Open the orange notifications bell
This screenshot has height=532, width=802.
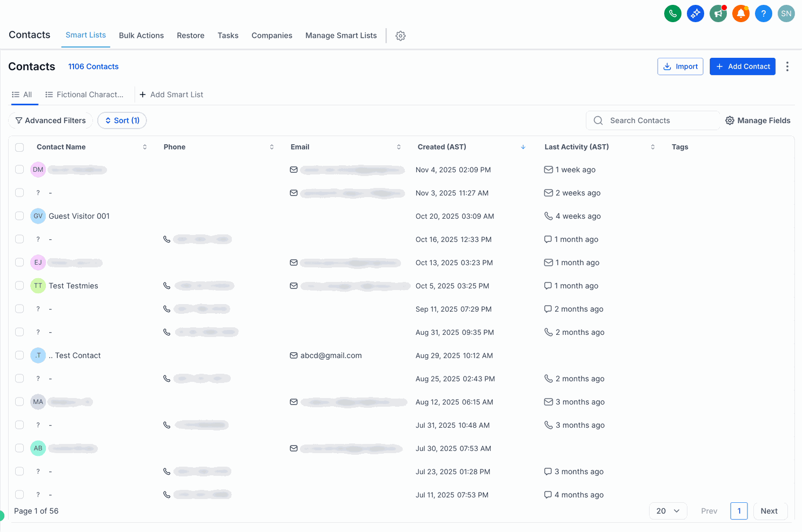pos(740,14)
